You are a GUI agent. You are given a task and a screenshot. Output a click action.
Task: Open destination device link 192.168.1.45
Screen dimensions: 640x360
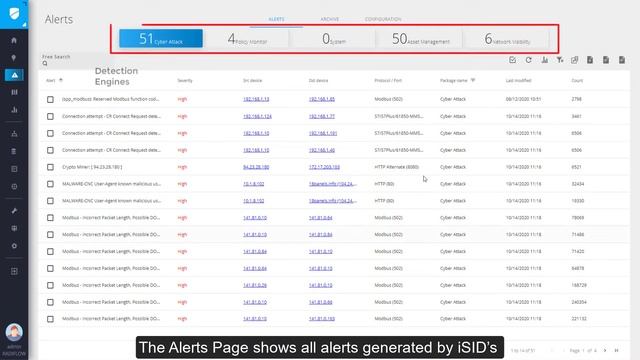pos(322,99)
